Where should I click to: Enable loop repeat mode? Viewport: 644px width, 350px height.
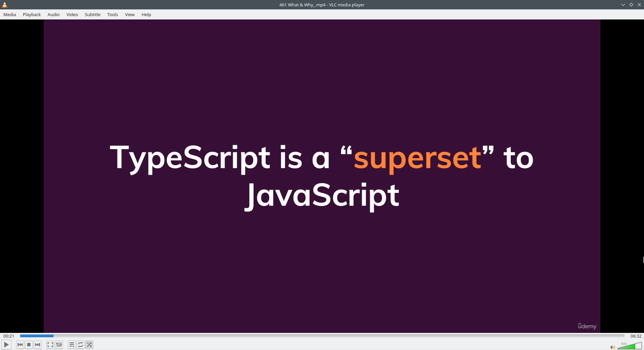80,345
